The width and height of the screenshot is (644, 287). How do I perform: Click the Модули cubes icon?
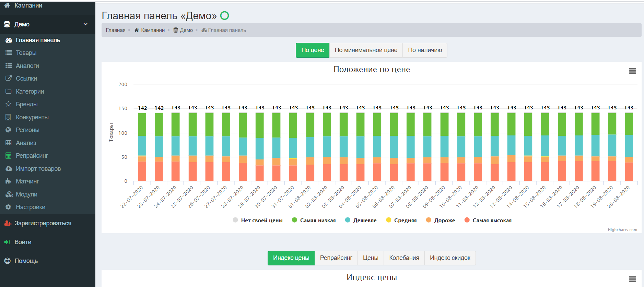tap(9, 194)
